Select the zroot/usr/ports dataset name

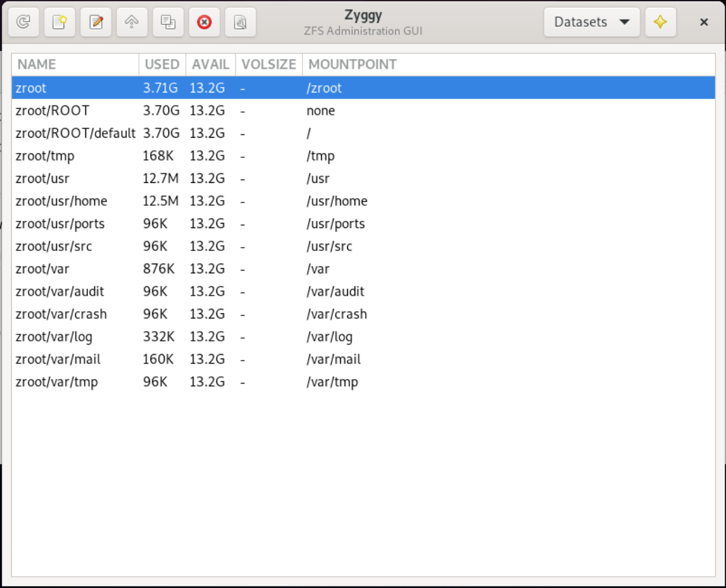[x=60, y=224]
